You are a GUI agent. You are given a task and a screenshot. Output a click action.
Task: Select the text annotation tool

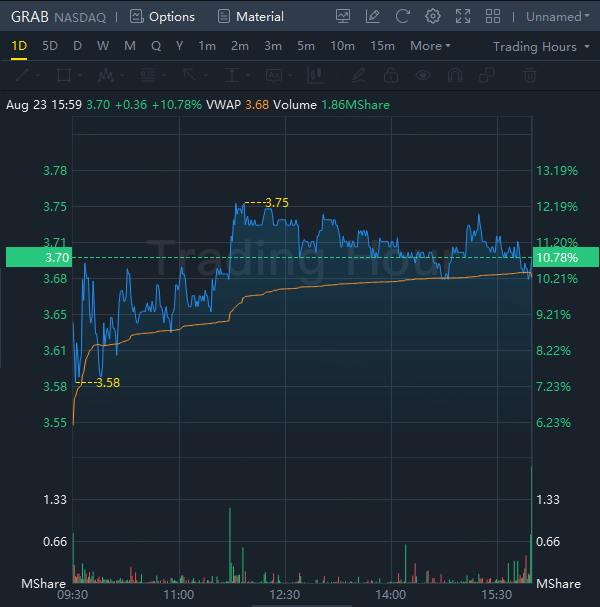(274, 75)
